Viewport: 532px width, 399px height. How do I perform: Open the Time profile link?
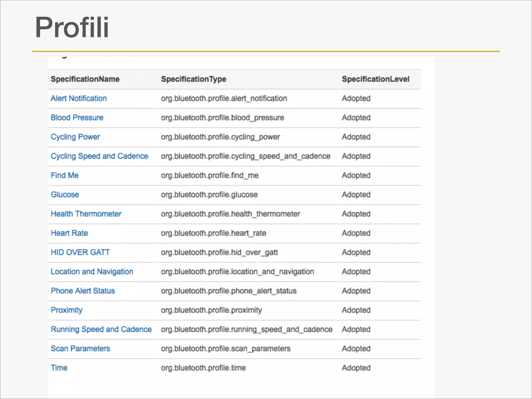click(x=59, y=368)
